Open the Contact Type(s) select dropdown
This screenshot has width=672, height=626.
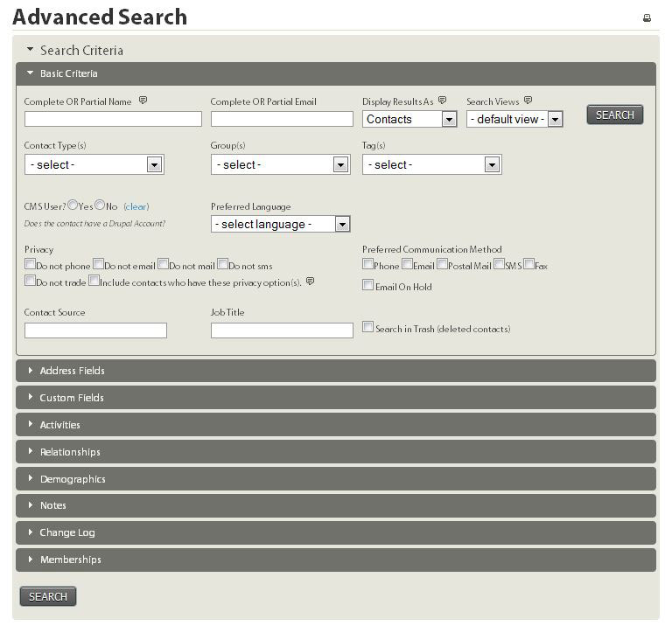(x=94, y=164)
